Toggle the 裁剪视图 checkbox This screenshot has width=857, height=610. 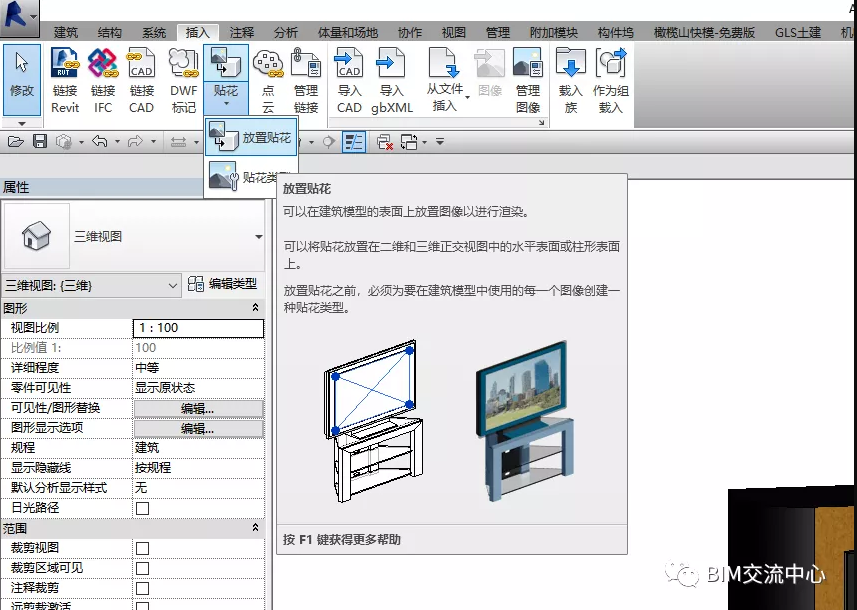[142, 548]
